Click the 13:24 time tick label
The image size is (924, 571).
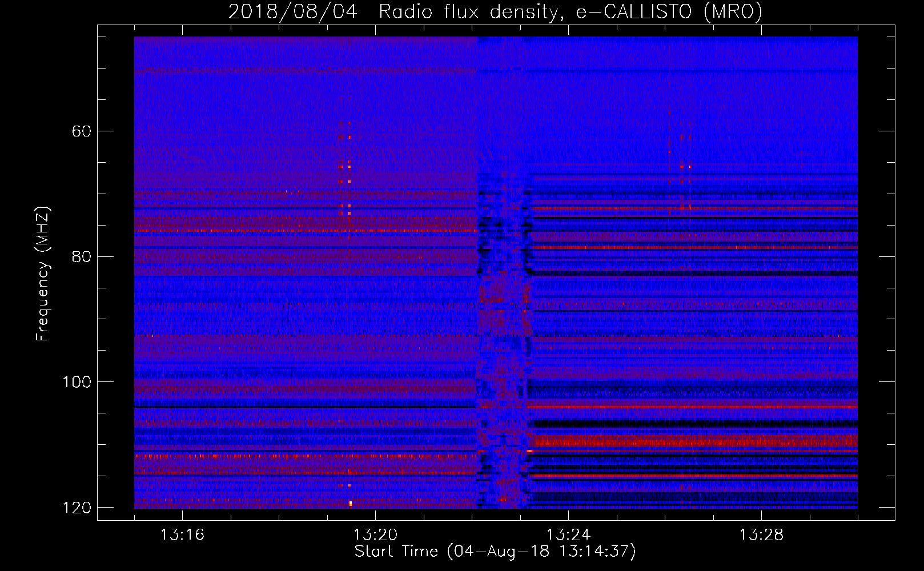pyautogui.click(x=568, y=535)
